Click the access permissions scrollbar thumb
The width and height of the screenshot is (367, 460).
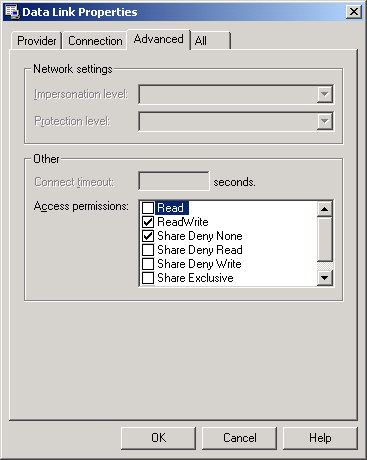[324, 239]
